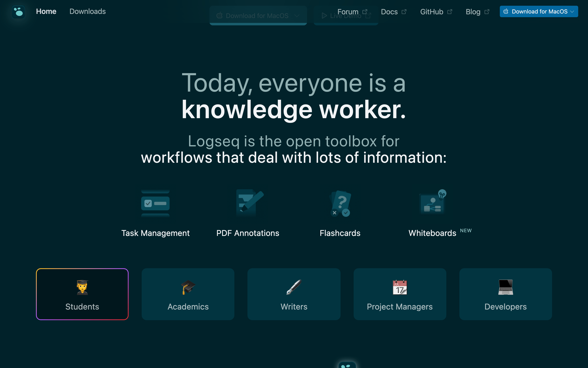Click the faded Live Demo button

346,16
